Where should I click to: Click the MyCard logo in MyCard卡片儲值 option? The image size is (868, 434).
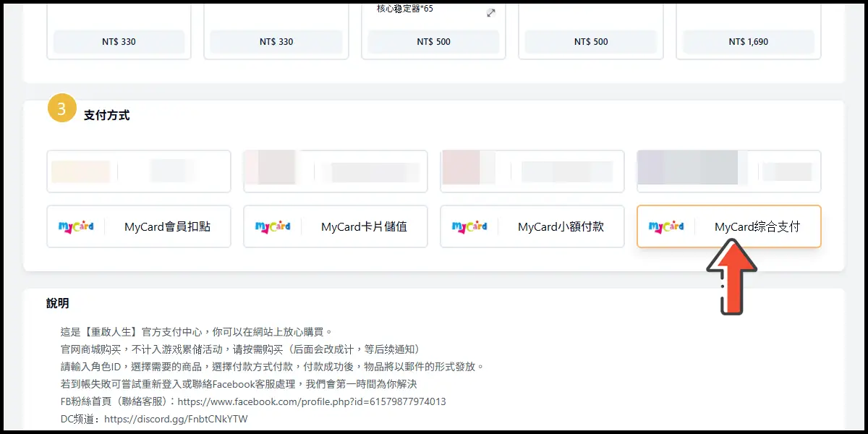(x=273, y=226)
